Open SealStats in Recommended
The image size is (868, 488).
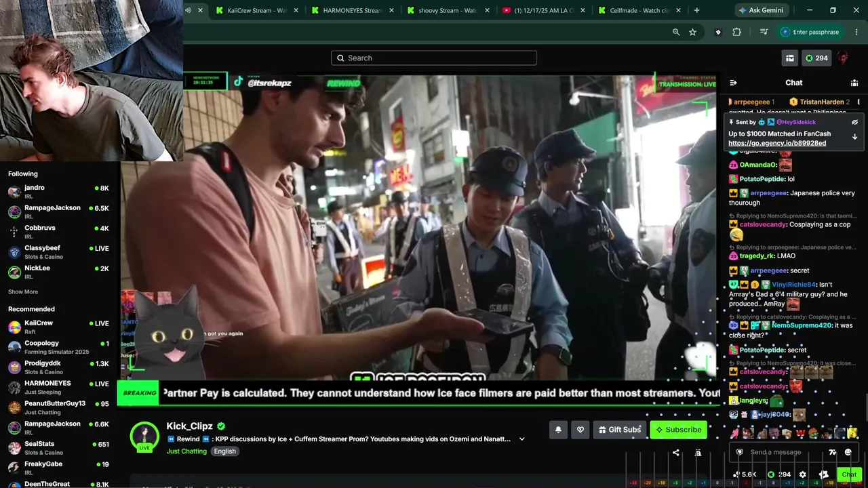pos(58,447)
